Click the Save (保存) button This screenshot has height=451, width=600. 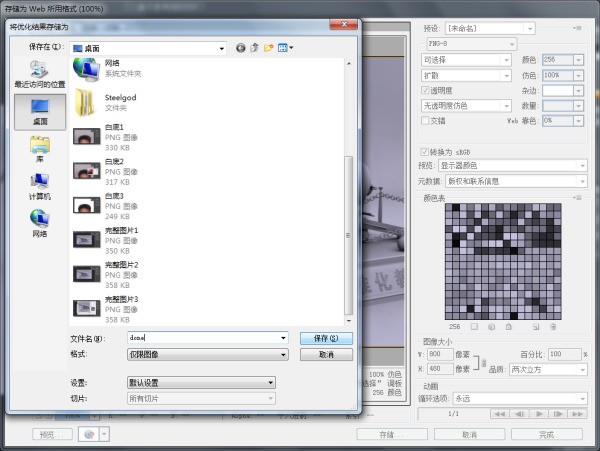point(326,338)
